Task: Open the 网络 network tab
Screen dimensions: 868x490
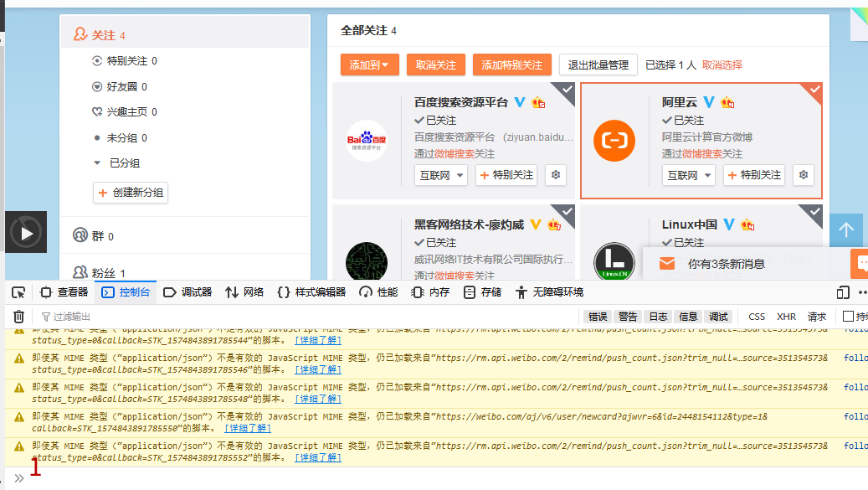Action: click(x=244, y=292)
